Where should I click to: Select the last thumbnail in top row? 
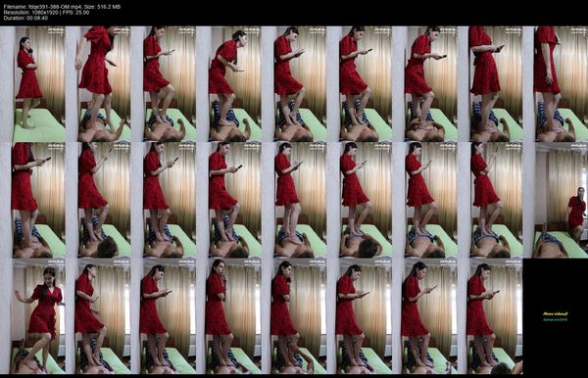(556, 83)
